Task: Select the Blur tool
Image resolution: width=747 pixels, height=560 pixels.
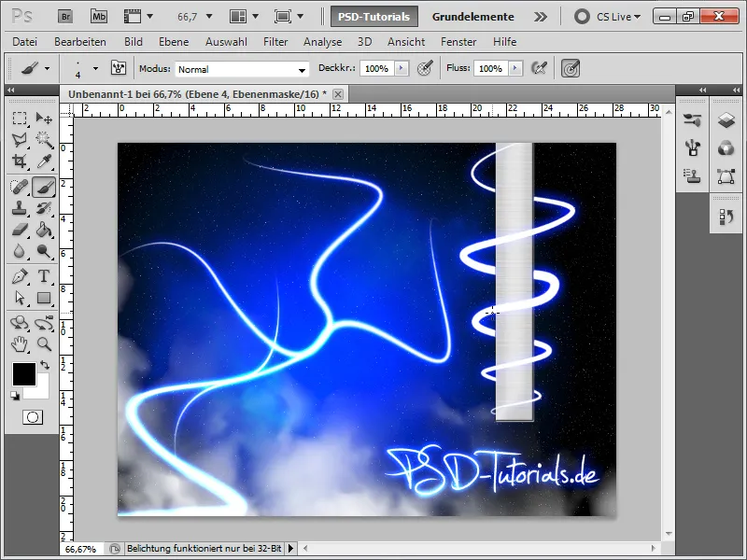Action: [20, 251]
